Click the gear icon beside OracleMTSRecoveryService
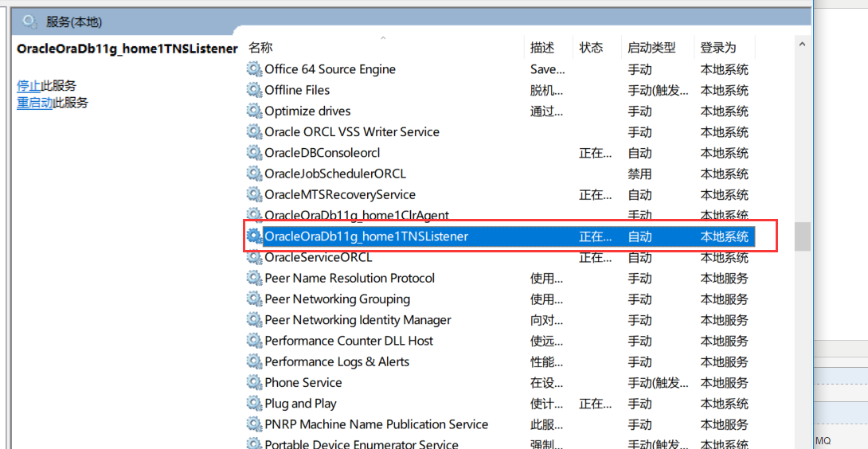 pos(254,195)
